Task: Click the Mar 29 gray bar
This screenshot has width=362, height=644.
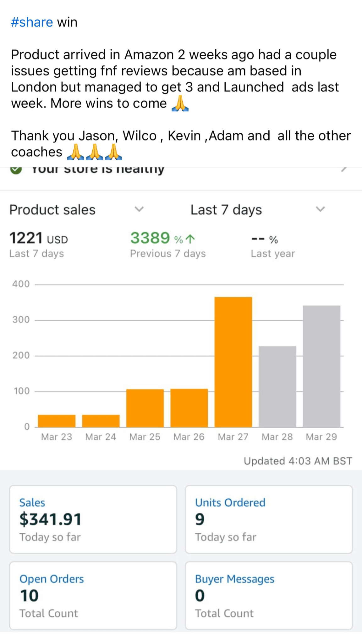Action: pyautogui.click(x=321, y=366)
